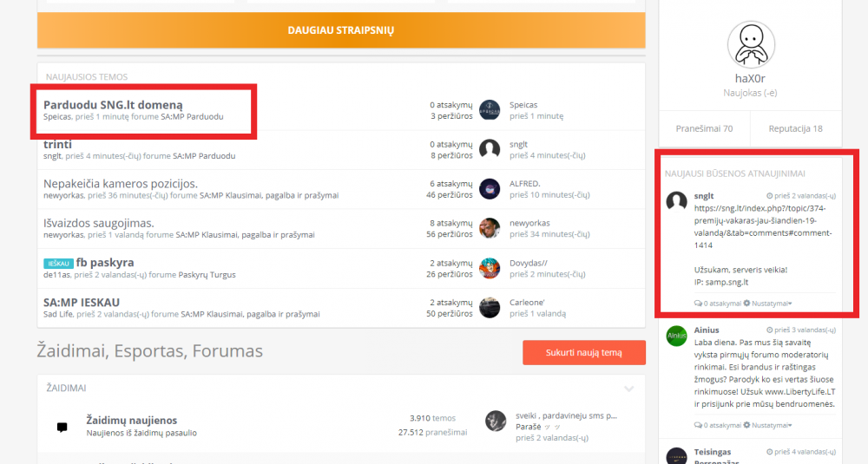Image resolution: width=868 pixels, height=464 pixels.
Task: Open newyorkas avatar in the Išvaizdos saugojimas row
Action: pyautogui.click(x=490, y=228)
